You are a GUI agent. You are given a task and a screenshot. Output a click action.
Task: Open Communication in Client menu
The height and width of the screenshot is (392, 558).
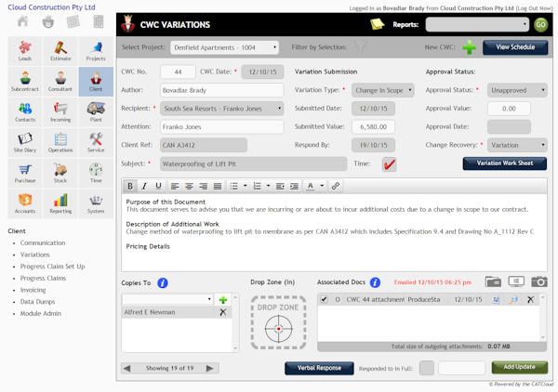tap(43, 242)
